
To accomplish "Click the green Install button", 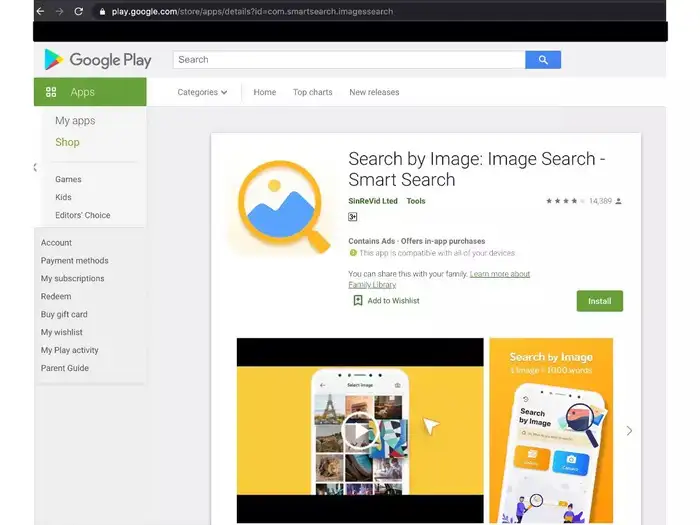I will [x=599, y=301].
